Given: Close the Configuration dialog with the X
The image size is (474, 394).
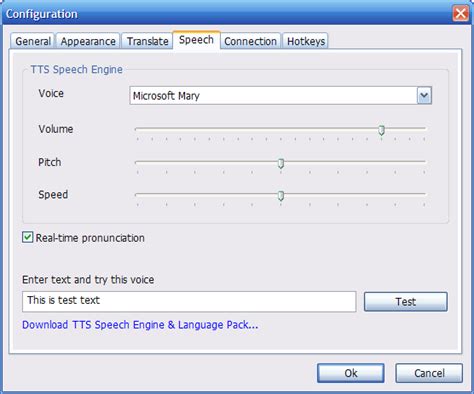Looking at the screenshot, I should [461, 14].
